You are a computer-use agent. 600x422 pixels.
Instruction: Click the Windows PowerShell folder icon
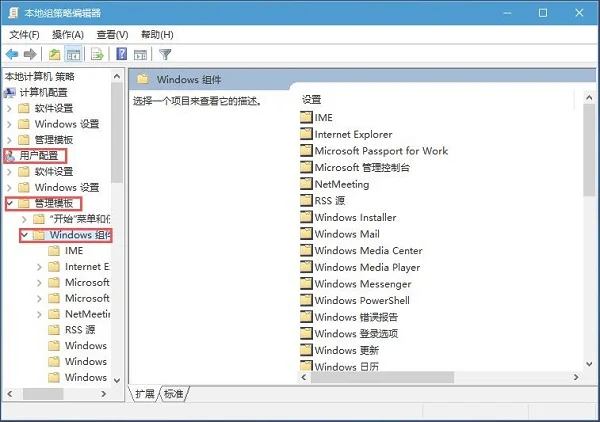point(306,300)
